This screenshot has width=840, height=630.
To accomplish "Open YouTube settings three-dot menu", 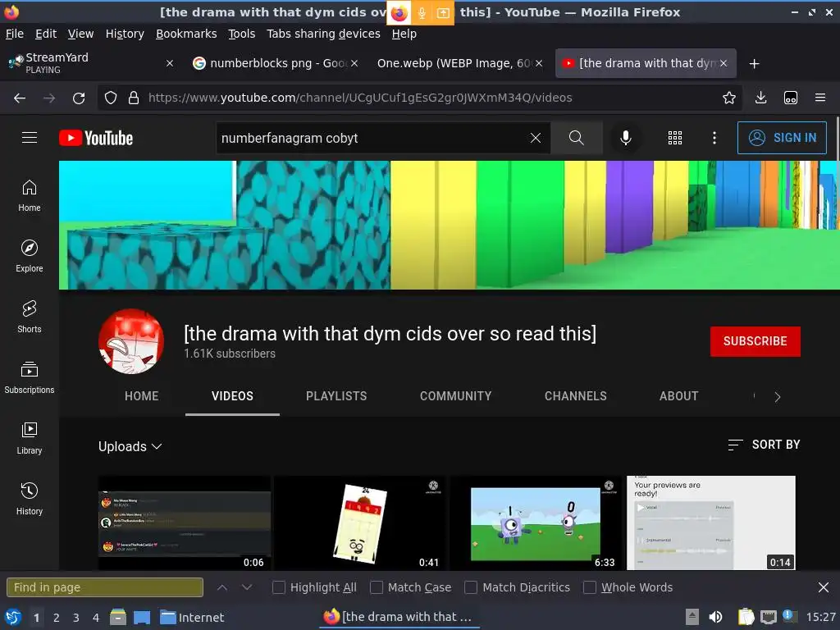I will [714, 138].
